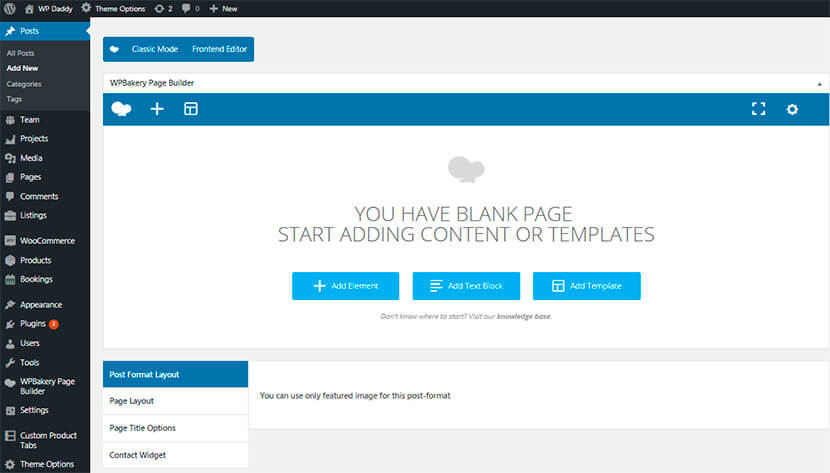This screenshot has height=473, width=830.
Task: Open the knowledge base link
Action: 524,316
